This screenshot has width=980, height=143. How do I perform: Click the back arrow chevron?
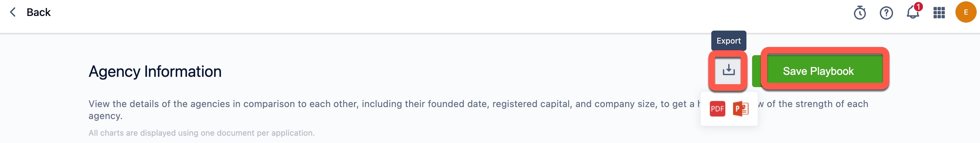coord(13,12)
